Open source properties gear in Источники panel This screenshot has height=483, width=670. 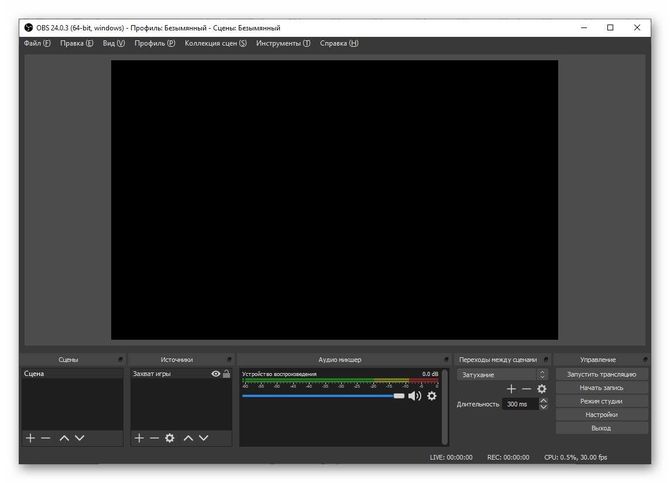170,438
